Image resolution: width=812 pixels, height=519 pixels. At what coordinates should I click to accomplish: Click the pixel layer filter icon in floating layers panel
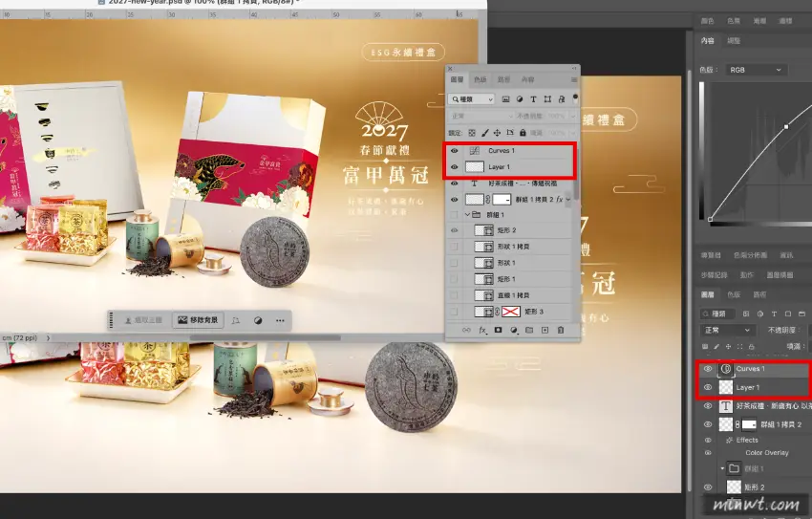(505, 99)
